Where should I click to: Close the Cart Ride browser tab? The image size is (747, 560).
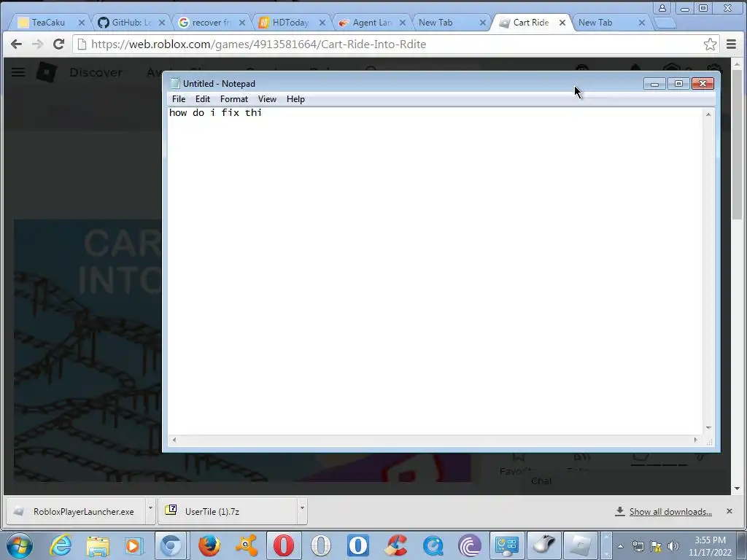click(562, 23)
